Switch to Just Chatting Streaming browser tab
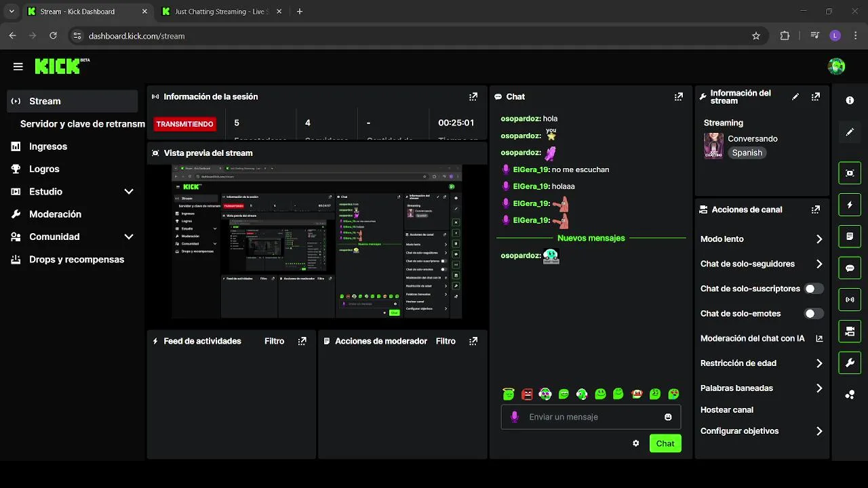The height and width of the screenshot is (488, 868). click(x=221, y=12)
